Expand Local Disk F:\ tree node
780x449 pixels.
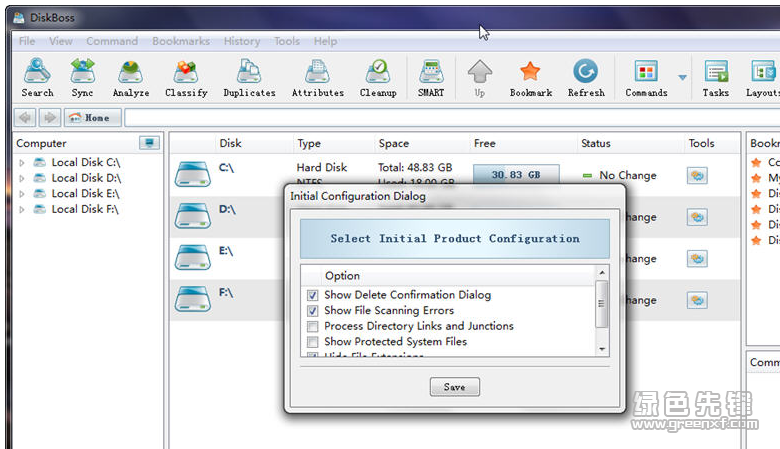[22, 210]
